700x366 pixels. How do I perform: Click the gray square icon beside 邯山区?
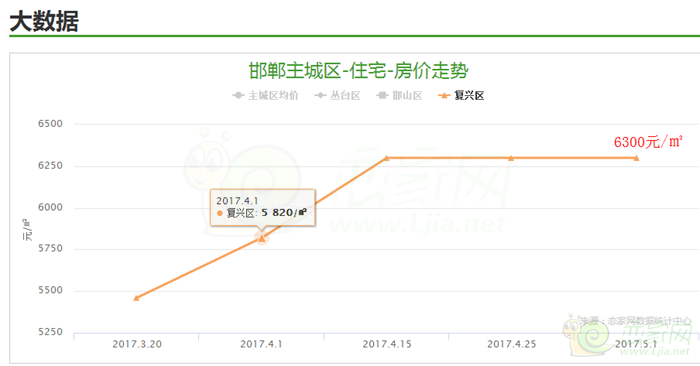[382, 96]
